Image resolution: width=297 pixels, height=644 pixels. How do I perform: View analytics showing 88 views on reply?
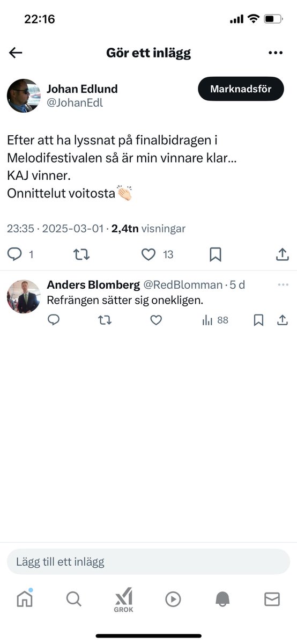[215, 320]
